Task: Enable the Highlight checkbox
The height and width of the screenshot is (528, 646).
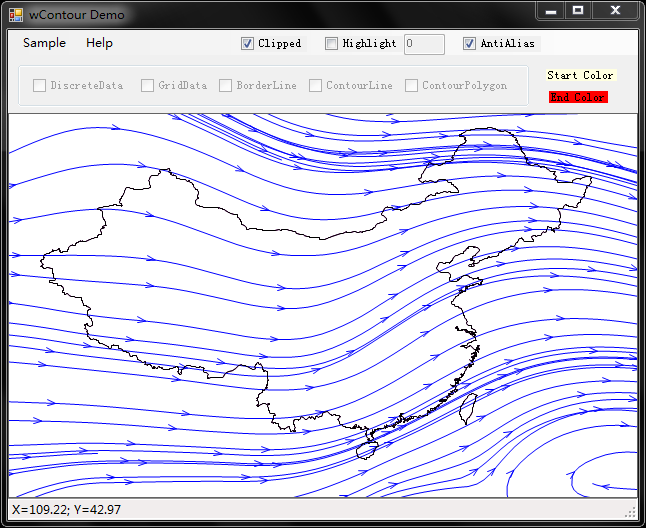Action: 332,44
